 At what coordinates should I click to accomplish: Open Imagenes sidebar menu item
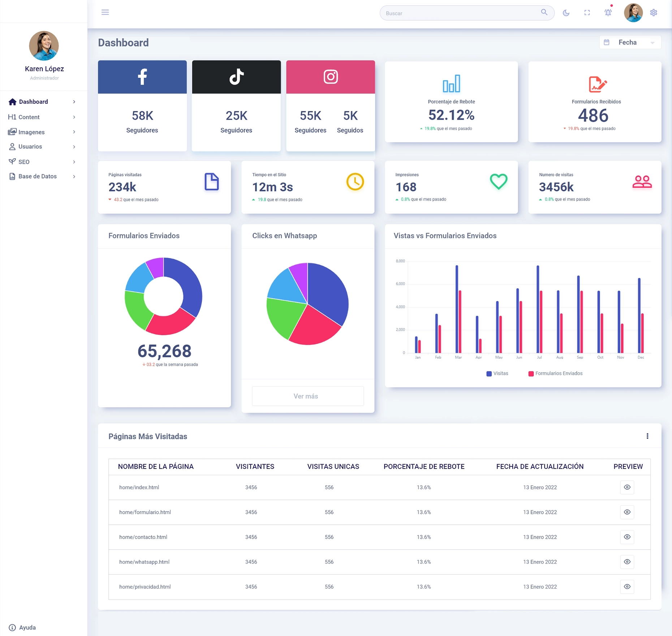(31, 132)
